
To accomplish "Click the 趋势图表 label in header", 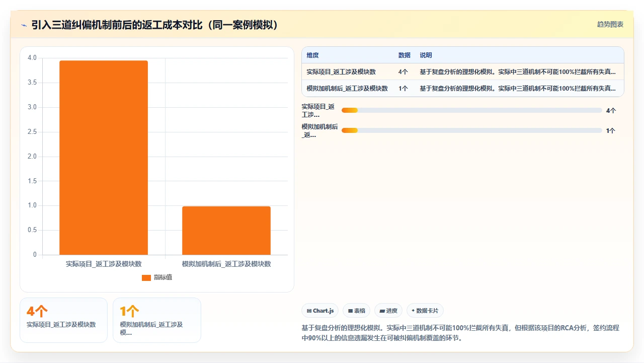I will click(610, 24).
